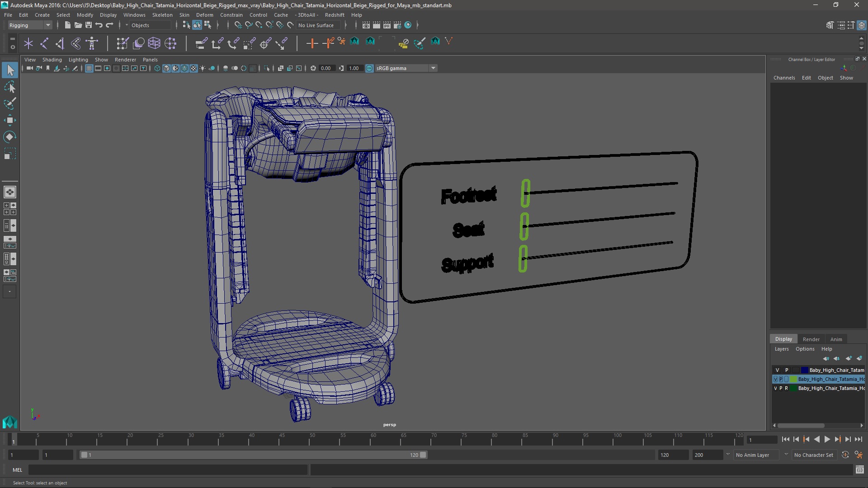The width and height of the screenshot is (868, 488).
Task: Open the sRGB gamma view transform dropdown
Action: click(406, 68)
